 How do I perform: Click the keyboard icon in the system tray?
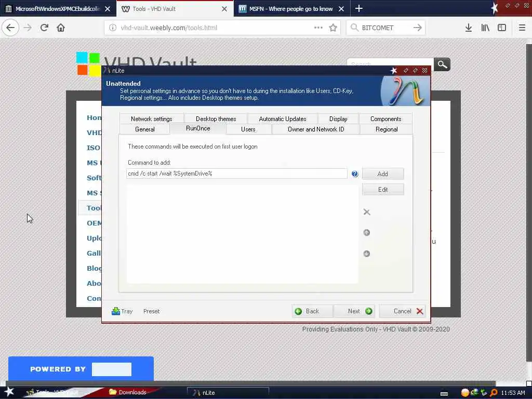[x=444, y=394]
